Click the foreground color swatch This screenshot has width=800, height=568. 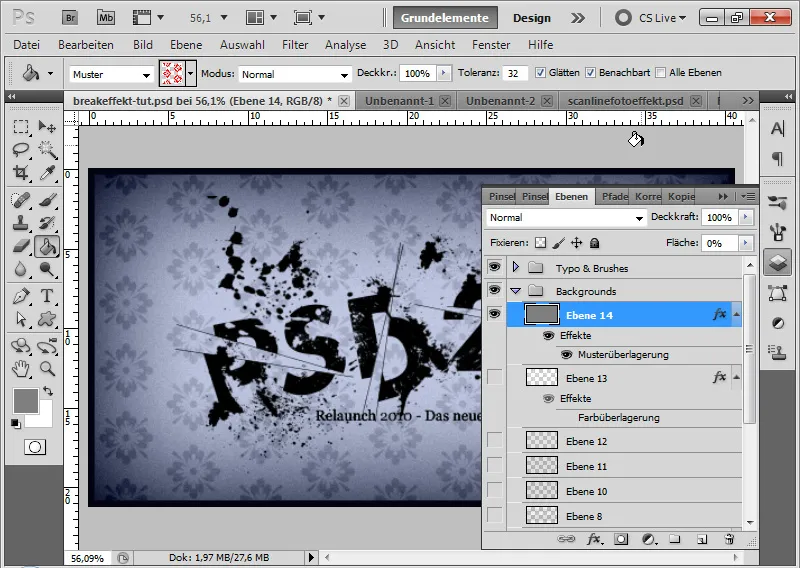click(26, 401)
